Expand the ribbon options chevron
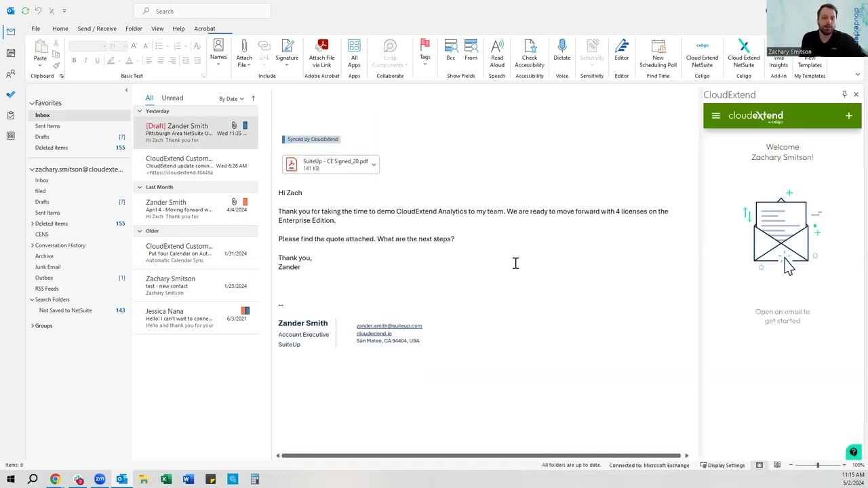868x488 pixels. pos(858,75)
